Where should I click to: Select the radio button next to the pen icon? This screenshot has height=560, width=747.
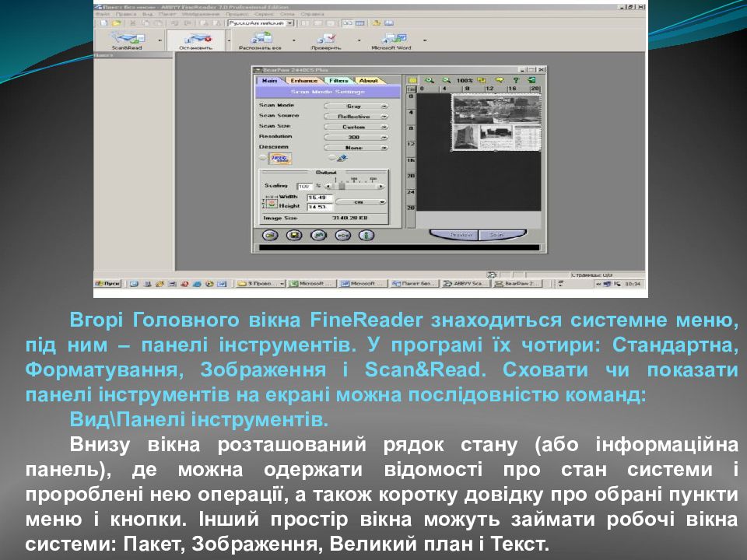pos(331,158)
